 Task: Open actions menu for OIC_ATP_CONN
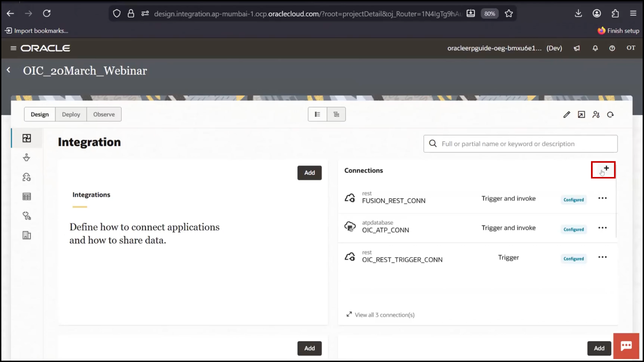click(x=602, y=228)
